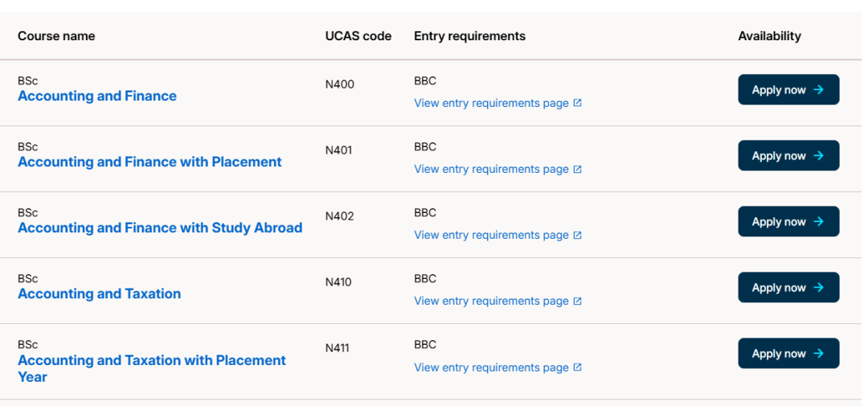Open the Accounting and Taxation course link
Viewport: 868px width, 406px height.
(99, 293)
